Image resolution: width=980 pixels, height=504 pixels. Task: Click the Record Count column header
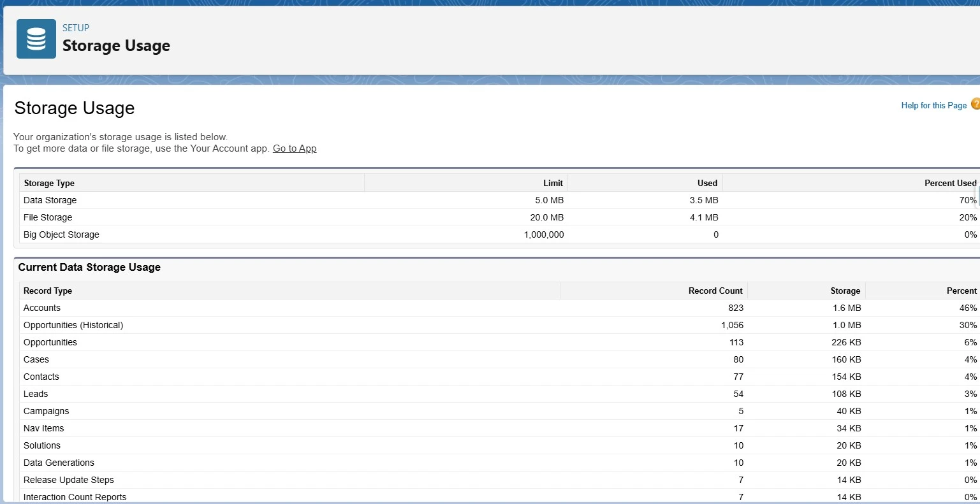tap(715, 291)
